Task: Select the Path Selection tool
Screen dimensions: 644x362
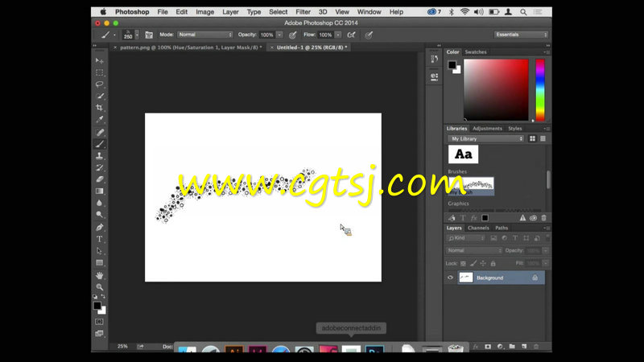Action: click(x=99, y=251)
